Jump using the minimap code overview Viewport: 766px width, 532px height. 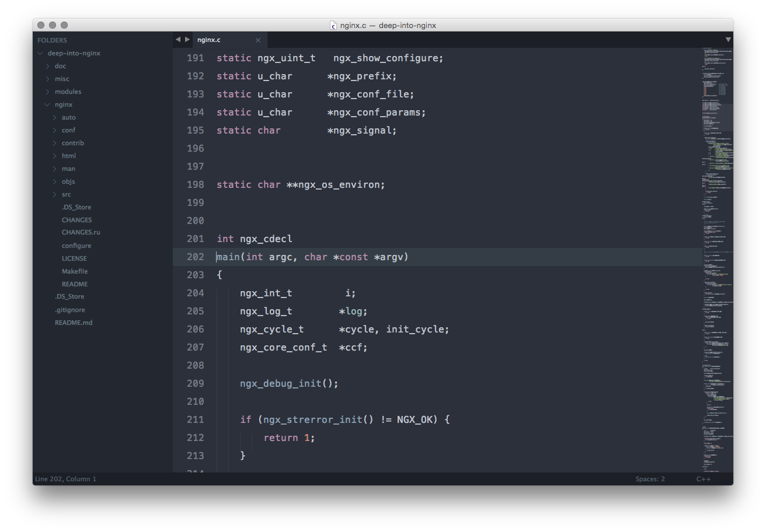[718, 260]
